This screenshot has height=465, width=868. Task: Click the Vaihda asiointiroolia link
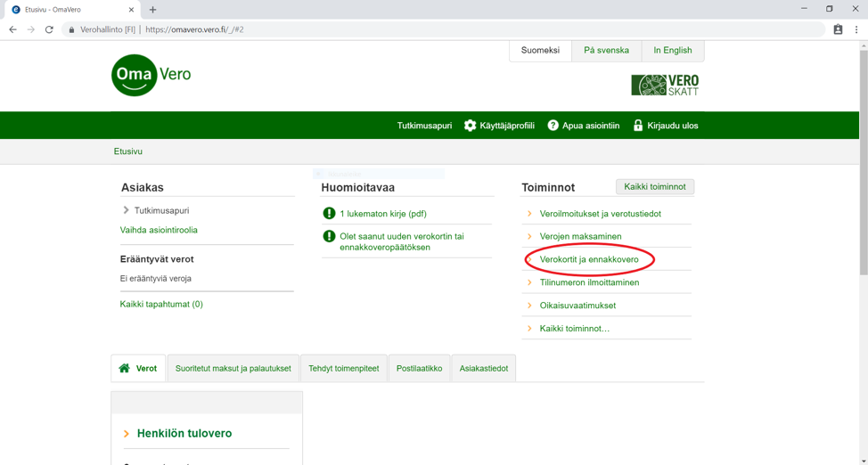tap(159, 230)
